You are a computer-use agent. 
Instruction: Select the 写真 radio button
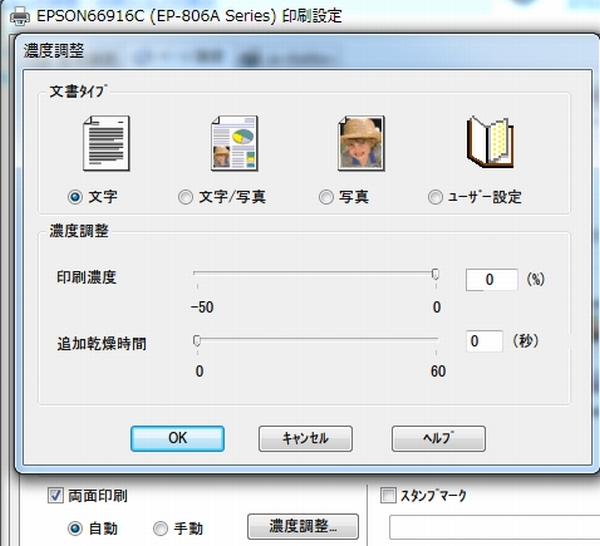326,197
